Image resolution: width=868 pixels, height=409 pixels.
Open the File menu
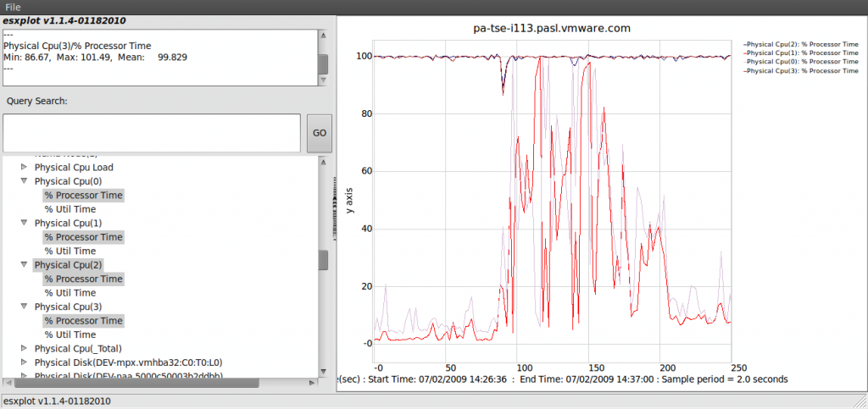point(14,7)
